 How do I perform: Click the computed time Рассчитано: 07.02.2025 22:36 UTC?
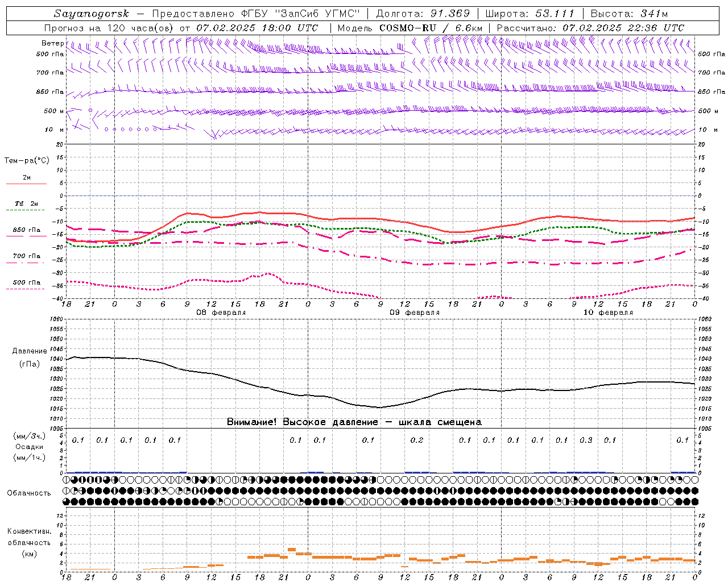pos(590,28)
